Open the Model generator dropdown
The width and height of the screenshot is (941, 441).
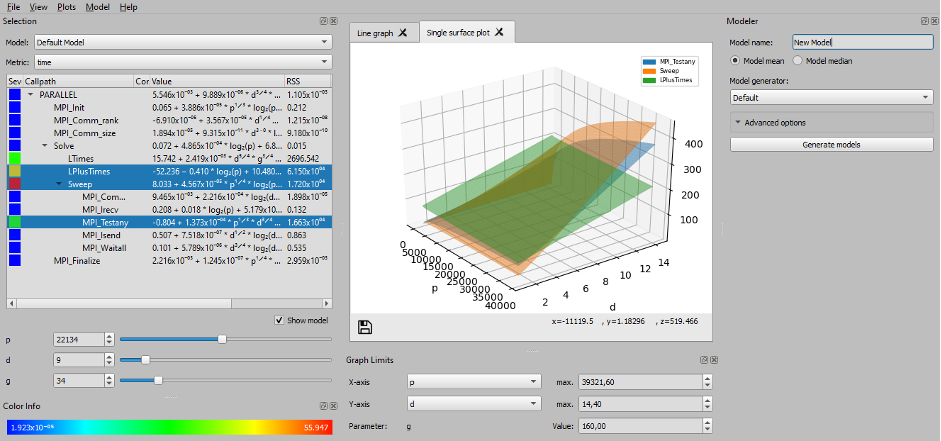point(832,97)
